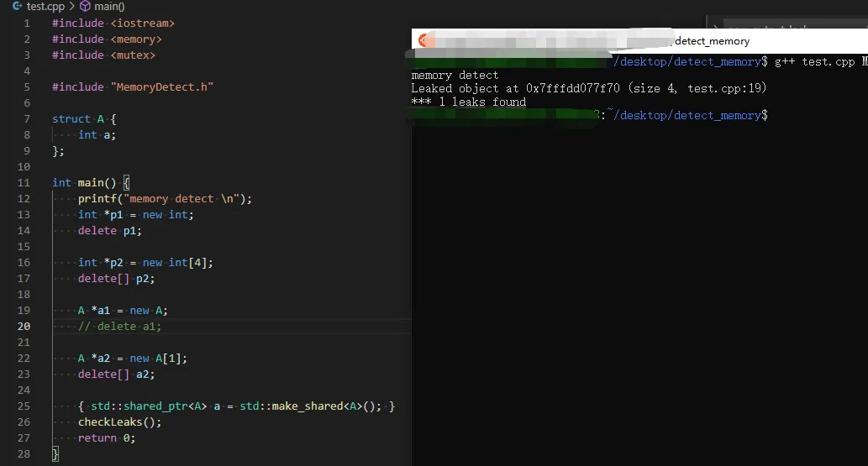Click line number 20 in the gutter
Screen dimensions: 868x466
pyautogui.click(x=24, y=326)
